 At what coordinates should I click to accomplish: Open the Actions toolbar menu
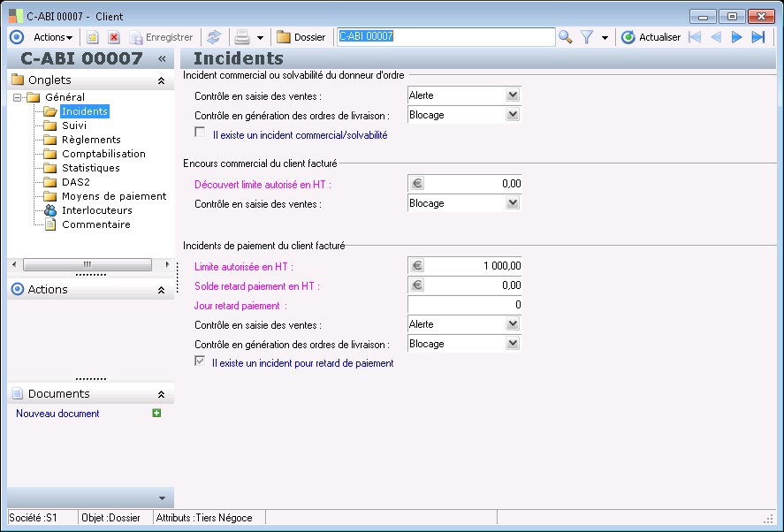coord(53,37)
